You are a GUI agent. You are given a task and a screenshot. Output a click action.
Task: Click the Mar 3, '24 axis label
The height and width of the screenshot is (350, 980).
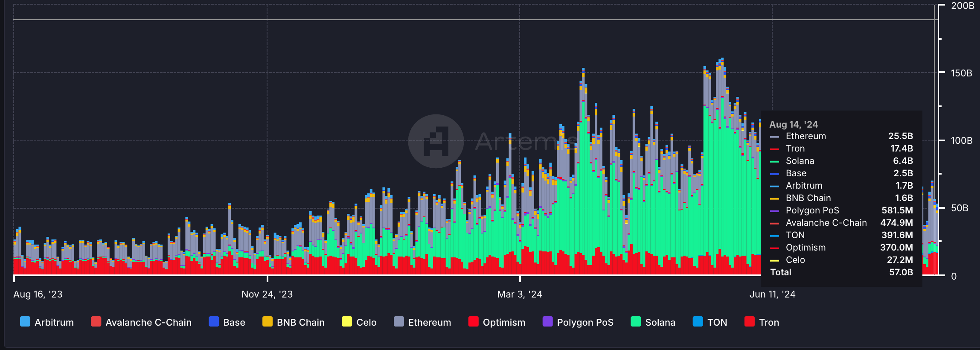pyautogui.click(x=520, y=294)
